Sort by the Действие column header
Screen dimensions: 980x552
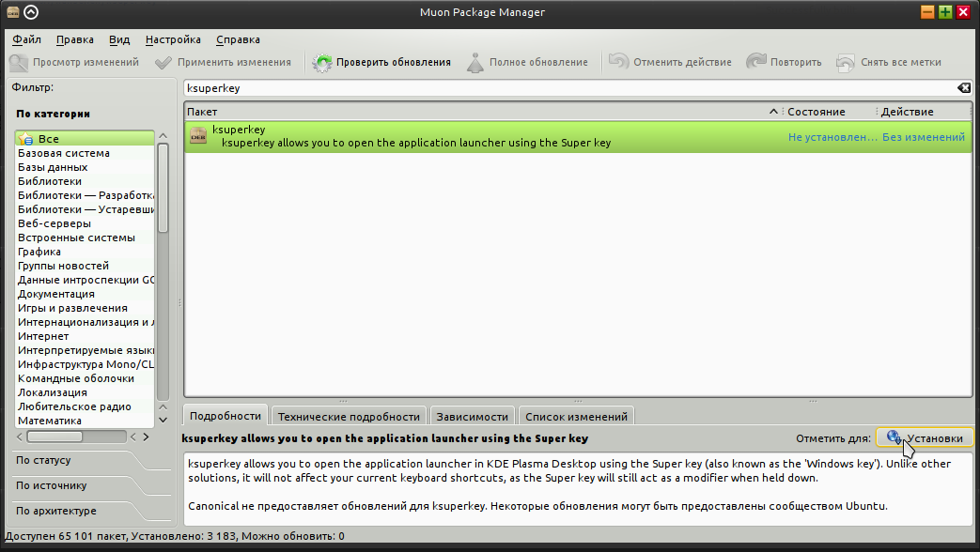(x=924, y=112)
